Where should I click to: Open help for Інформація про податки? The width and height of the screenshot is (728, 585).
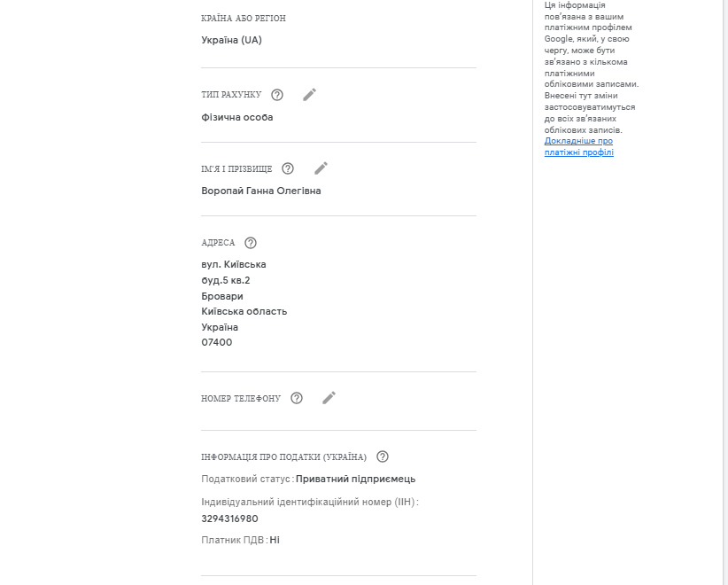pos(383,456)
